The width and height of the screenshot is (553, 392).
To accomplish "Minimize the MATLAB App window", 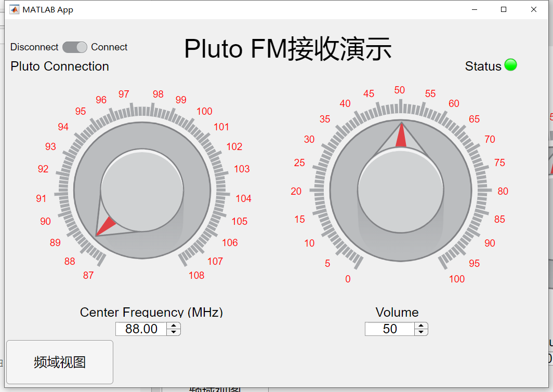I will pos(475,9).
